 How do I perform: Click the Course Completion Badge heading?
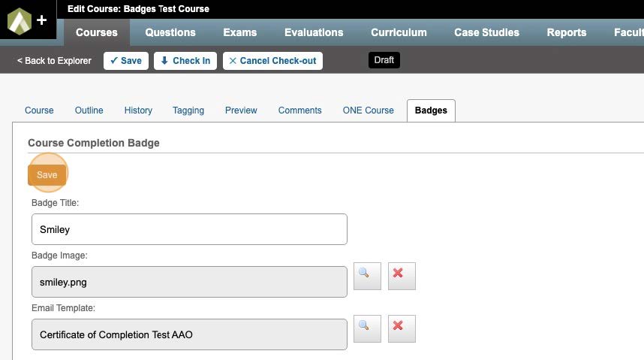pos(94,143)
